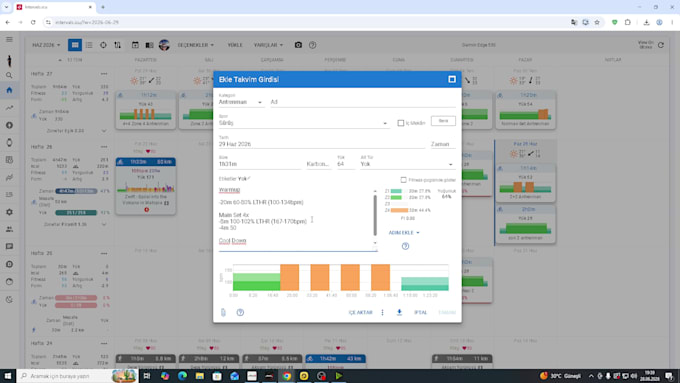Image resolution: width=680 pixels, height=383 pixels.
Task: Bookmark this page with the star icon
Action: click(597, 22)
